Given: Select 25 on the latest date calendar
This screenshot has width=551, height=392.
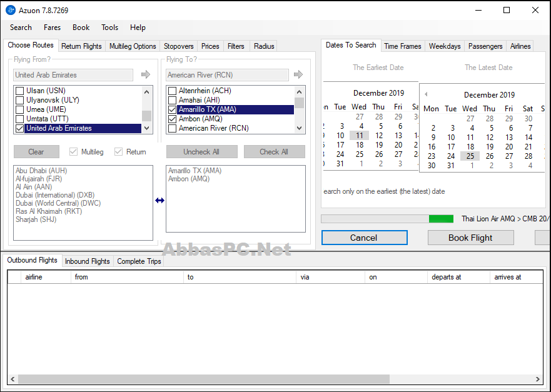Looking at the screenshot, I should [x=470, y=156].
